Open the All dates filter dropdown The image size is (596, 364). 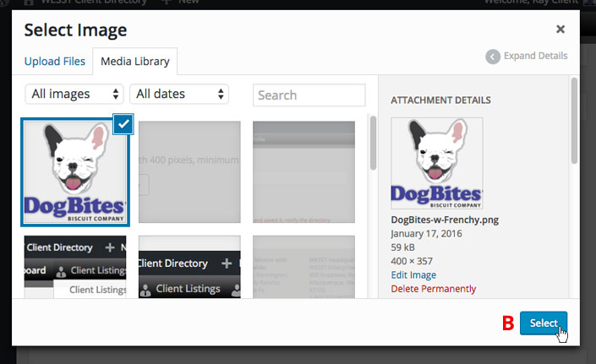point(179,94)
